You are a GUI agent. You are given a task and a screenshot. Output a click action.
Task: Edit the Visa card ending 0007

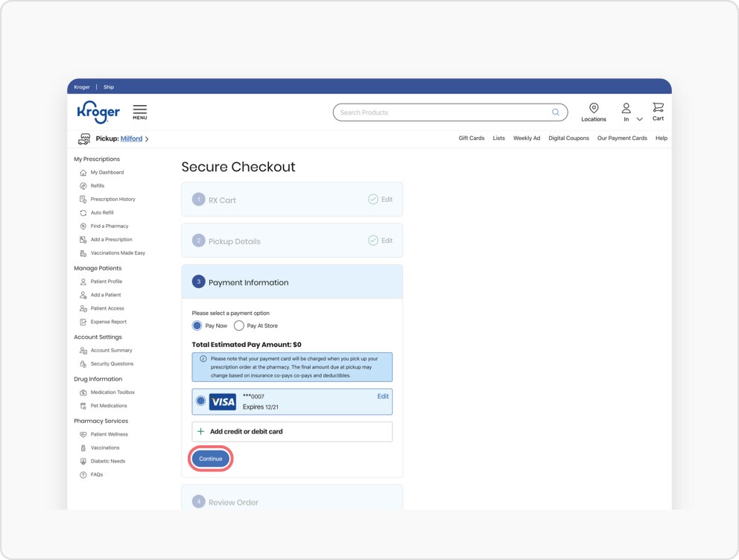point(383,397)
